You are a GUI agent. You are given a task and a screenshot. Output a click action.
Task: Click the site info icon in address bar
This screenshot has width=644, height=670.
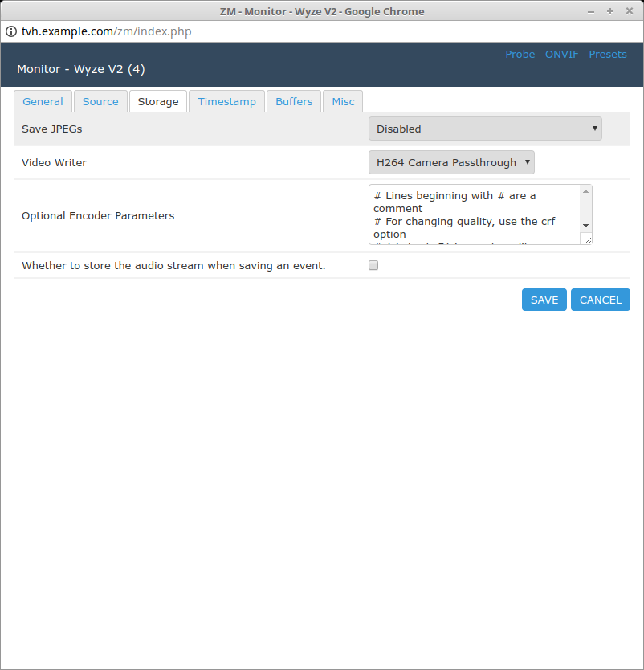pyautogui.click(x=11, y=31)
